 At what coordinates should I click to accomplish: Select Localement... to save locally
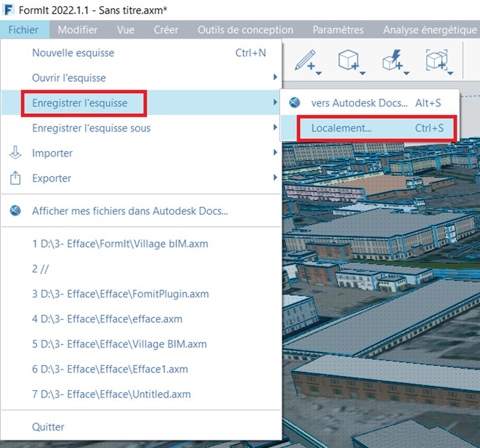pyautogui.click(x=341, y=128)
